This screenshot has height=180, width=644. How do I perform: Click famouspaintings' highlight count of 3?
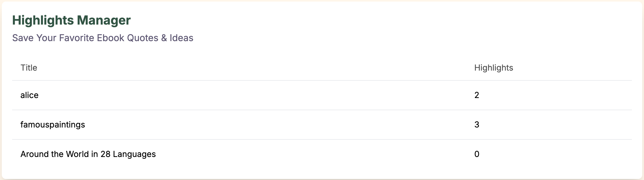(477, 125)
